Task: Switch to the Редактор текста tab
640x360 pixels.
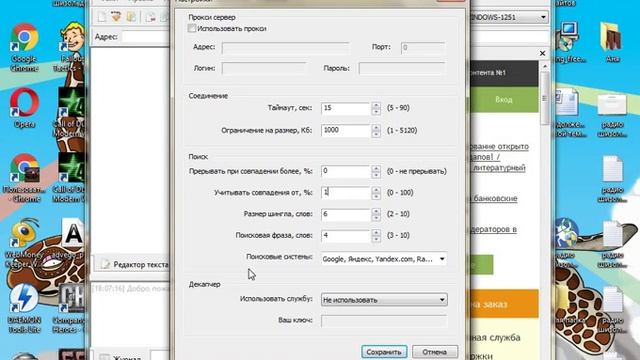Action: pos(135,264)
